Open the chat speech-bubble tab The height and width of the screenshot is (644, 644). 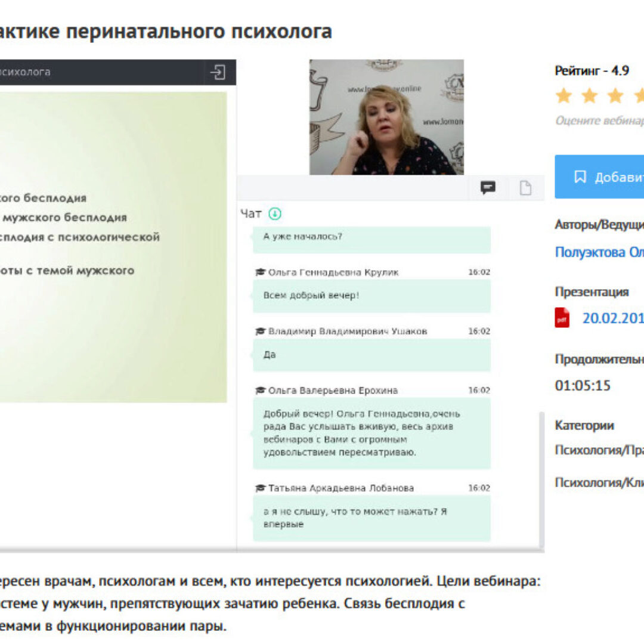click(488, 188)
